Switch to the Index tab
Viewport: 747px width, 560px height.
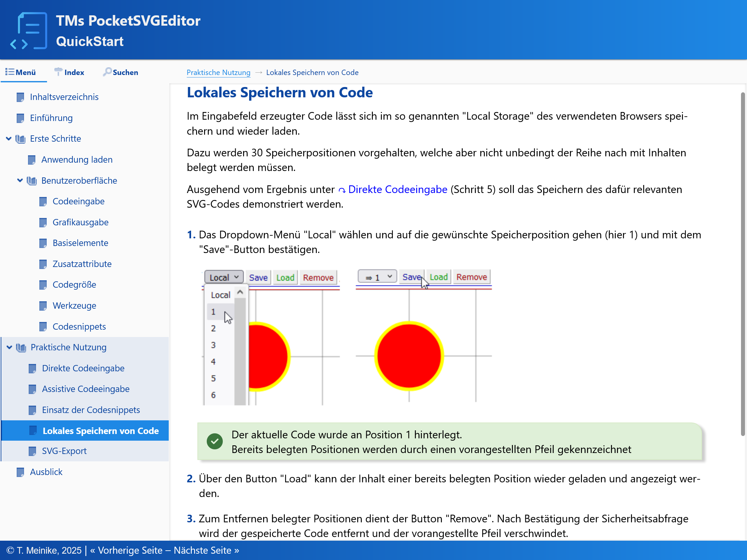69,72
